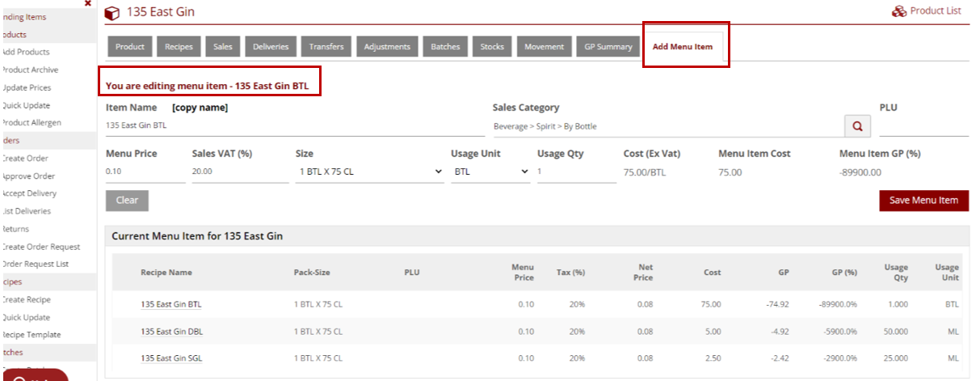This screenshot has height=381, width=980.
Task: Click the copy name link
Action: 200,108
